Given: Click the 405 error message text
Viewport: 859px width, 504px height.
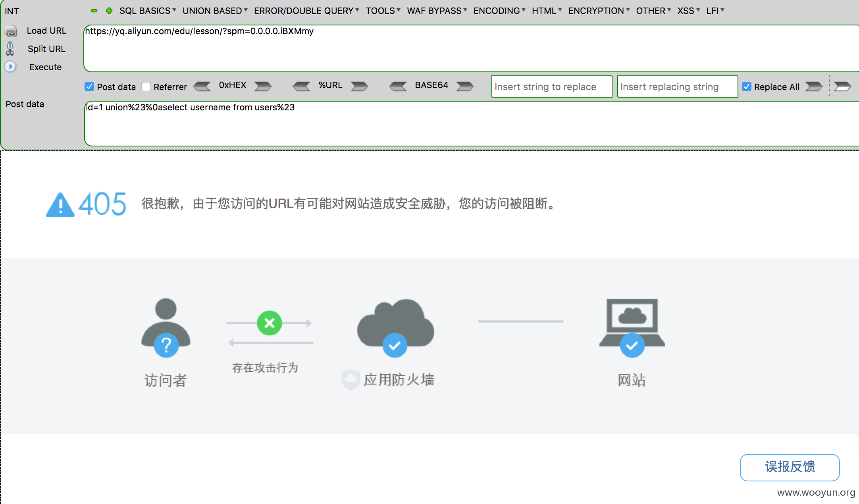Looking at the screenshot, I should coord(349,204).
